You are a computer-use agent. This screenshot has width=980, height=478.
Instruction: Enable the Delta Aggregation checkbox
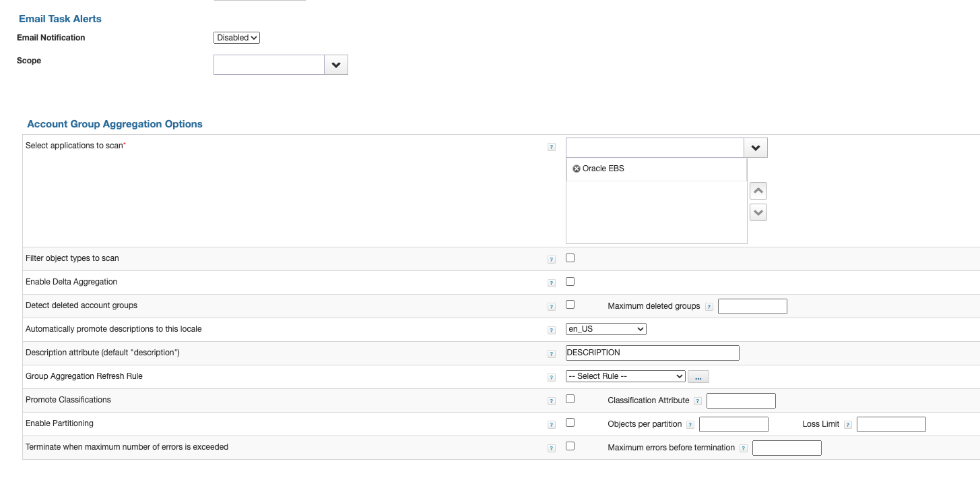[570, 281]
